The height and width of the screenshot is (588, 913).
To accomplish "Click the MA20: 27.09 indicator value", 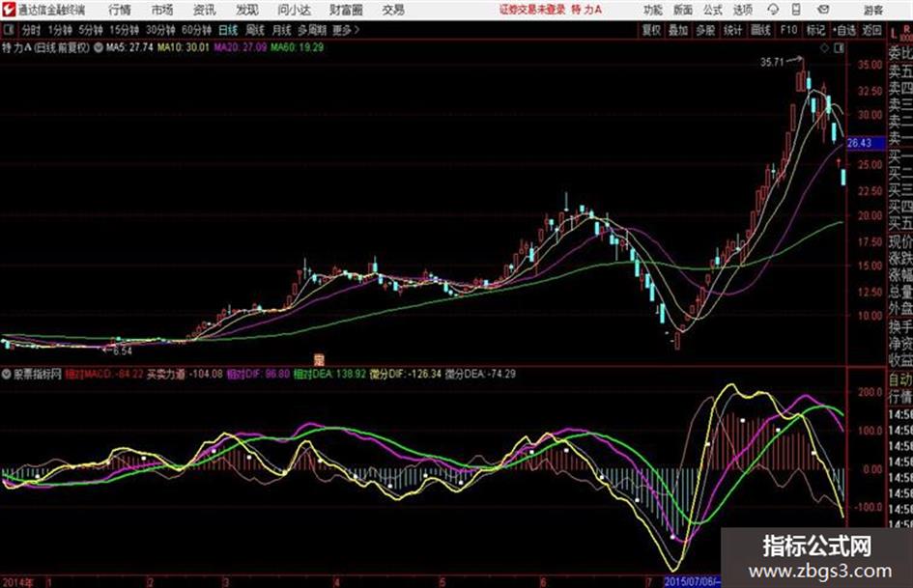I will 240,47.
